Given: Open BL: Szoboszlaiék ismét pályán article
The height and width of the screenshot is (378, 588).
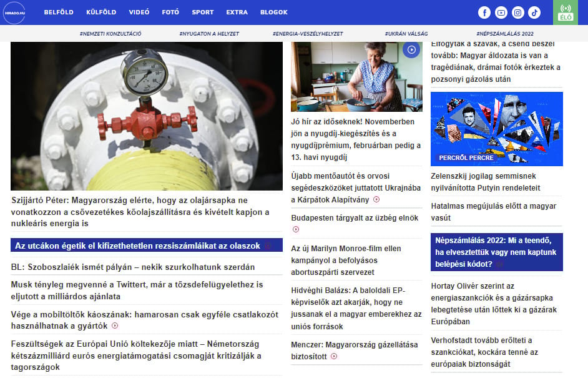Looking at the screenshot, I should point(133,267).
